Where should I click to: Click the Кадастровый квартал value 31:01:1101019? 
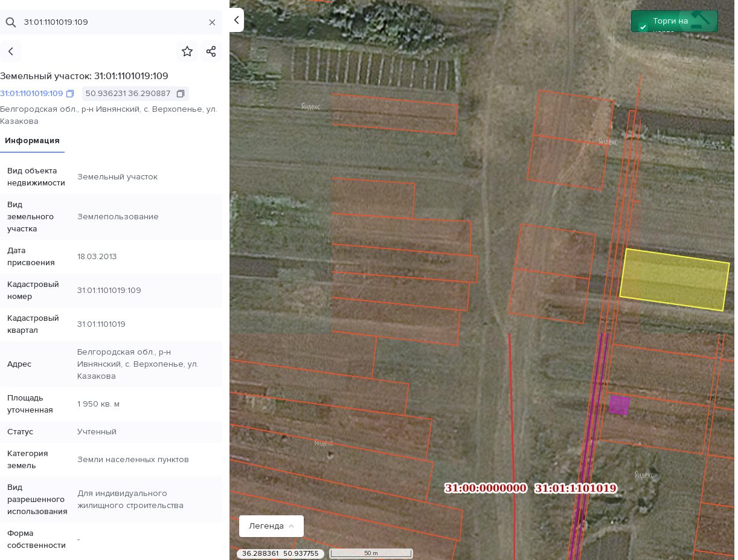click(101, 324)
